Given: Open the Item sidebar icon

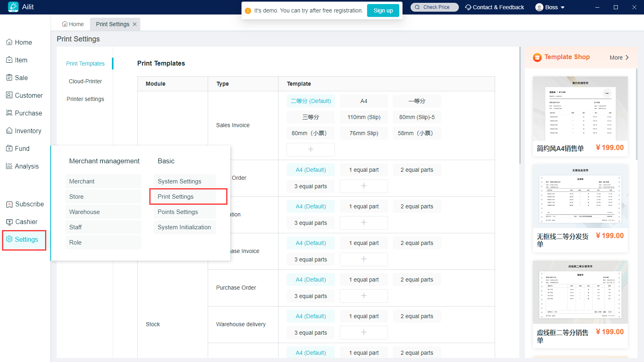Looking at the screenshot, I should 9,60.
